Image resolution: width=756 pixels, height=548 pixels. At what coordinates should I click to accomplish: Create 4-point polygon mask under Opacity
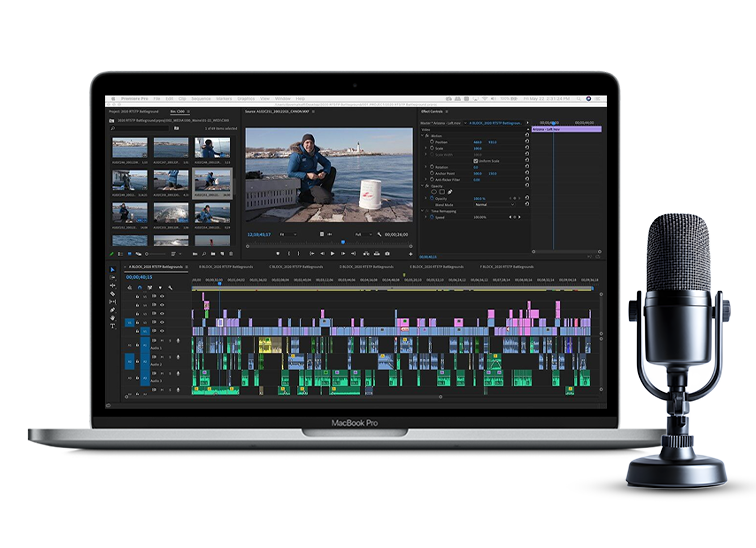click(x=442, y=192)
